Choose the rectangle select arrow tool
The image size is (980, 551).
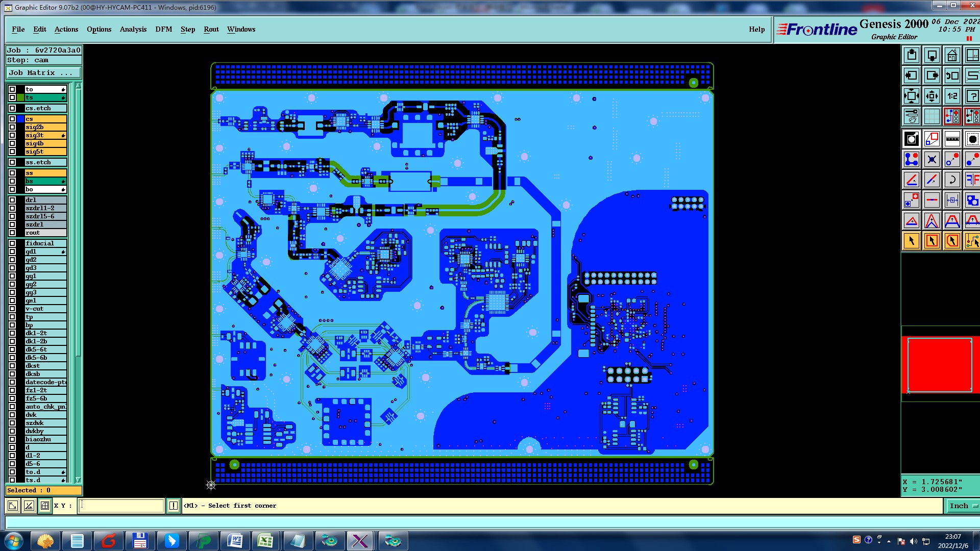[932, 241]
